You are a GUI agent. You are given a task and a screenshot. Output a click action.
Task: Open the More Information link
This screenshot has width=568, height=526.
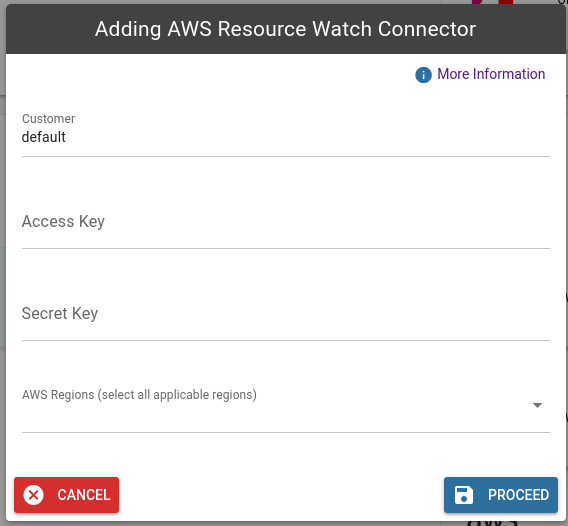coord(491,74)
